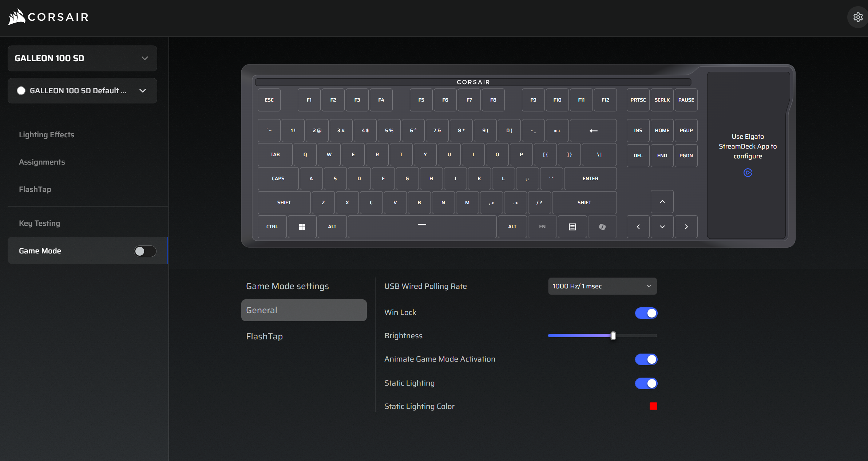This screenshot has width=868, height=461.
Task: Click the Corsair profile-switch key icon
Action: point(602,226)
